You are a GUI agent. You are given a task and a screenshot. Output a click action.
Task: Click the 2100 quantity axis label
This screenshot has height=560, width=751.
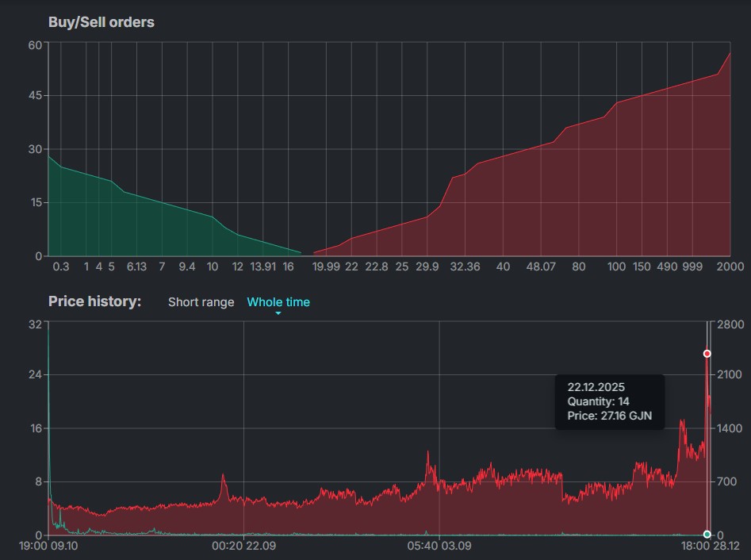pos(729,374)
